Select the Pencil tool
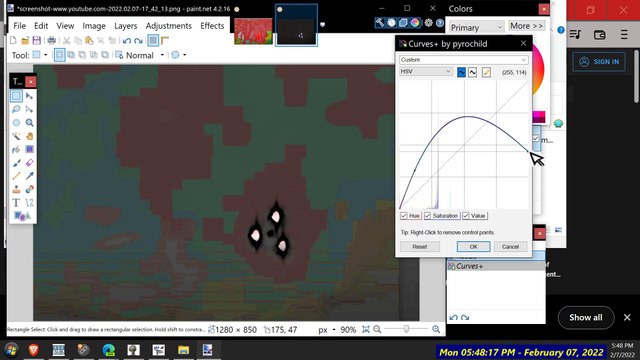Image resolution: width=640 pixels, height=360 pixels. pyautogui.click(x=16, y=176)
